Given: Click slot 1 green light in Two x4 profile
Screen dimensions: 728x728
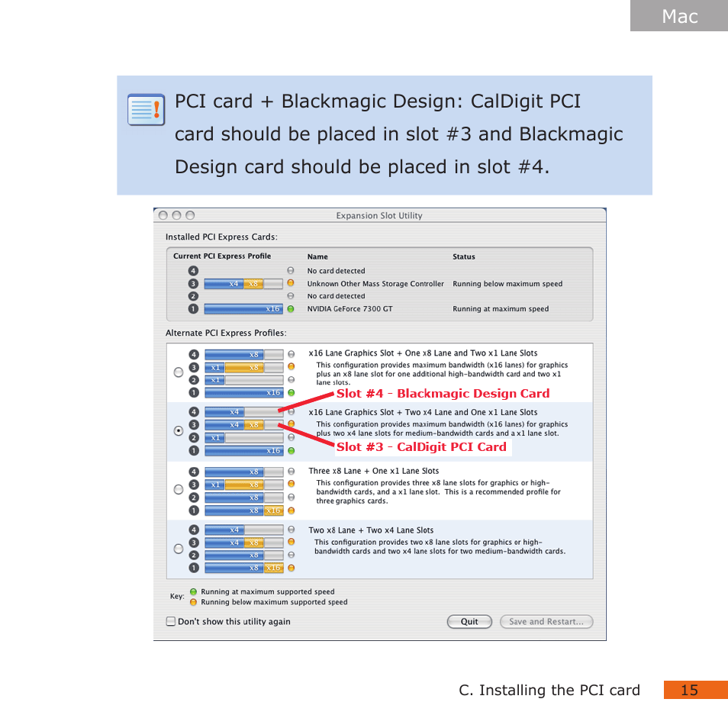Looking at the screenshot, I should [x=291, y=451].
